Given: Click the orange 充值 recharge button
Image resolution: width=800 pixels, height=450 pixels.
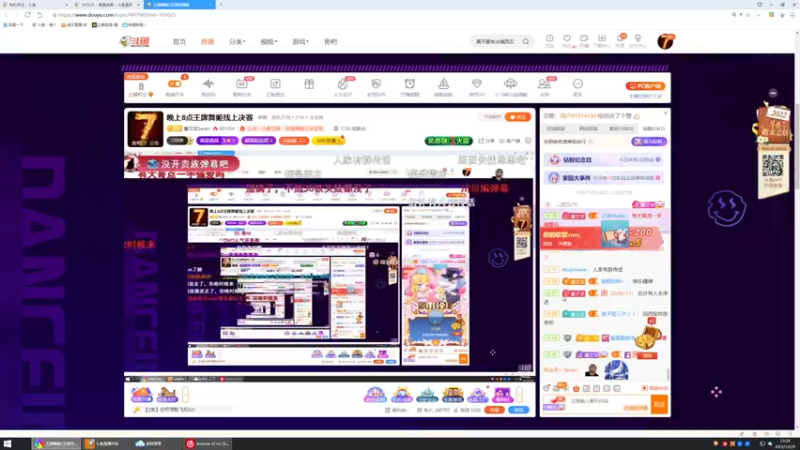Looking at the screenshot, I should [x=494, y=410].
